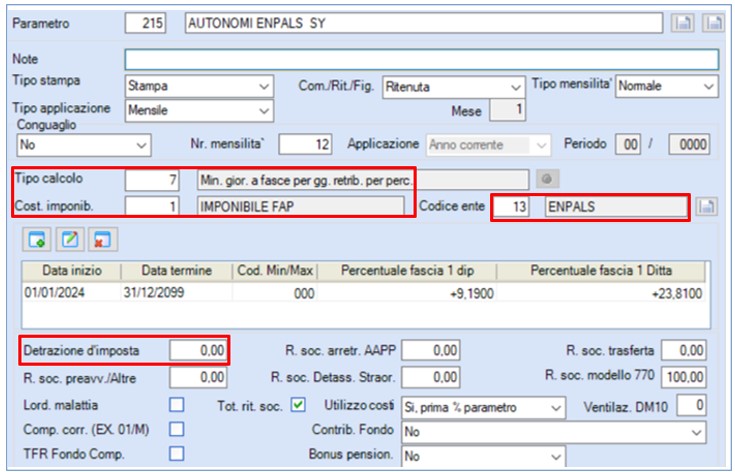Expand the Utilizzo costi dropdown
This screenshot has height=472, width=735.
[x=483, y=408]
